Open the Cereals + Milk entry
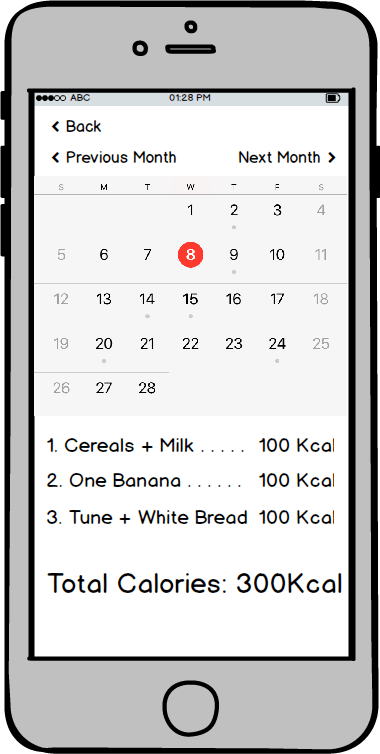This screenshot has width=380, height=754. pyautogui.click(x=190, y=446)
